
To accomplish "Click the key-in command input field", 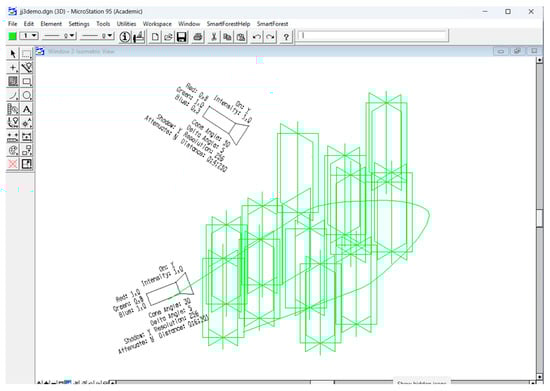I will pyautogui.click(x=373, y=36).
